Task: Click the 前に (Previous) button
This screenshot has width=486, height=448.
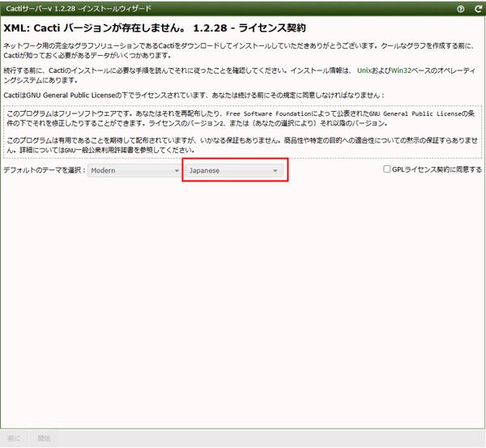Action: click(14, 438)
